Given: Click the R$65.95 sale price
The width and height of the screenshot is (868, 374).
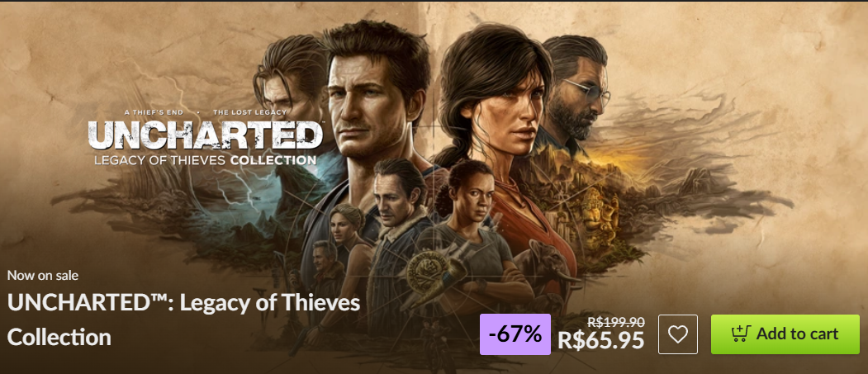Looking at the screenshot, I should [600, 340].
